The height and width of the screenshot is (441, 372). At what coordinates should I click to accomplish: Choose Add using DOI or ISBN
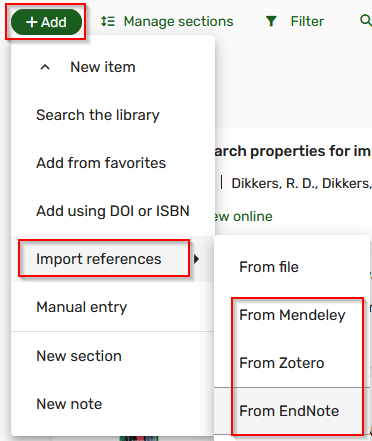tap(113, 211)
